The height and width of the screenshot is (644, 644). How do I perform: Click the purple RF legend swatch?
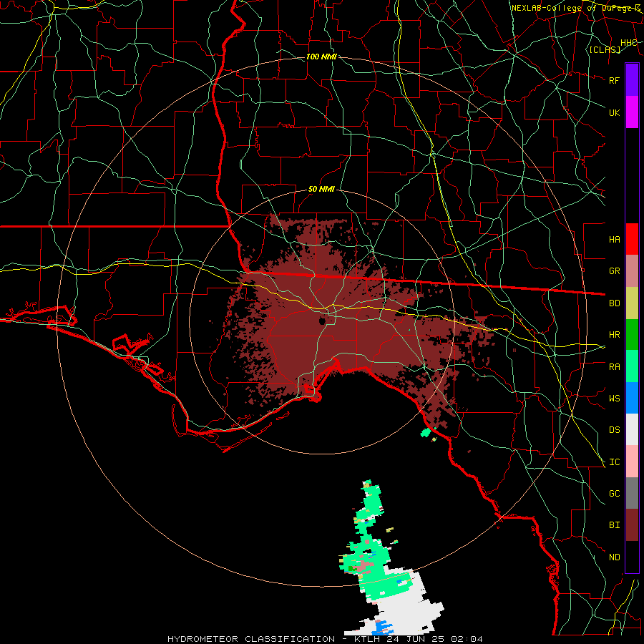632,80
